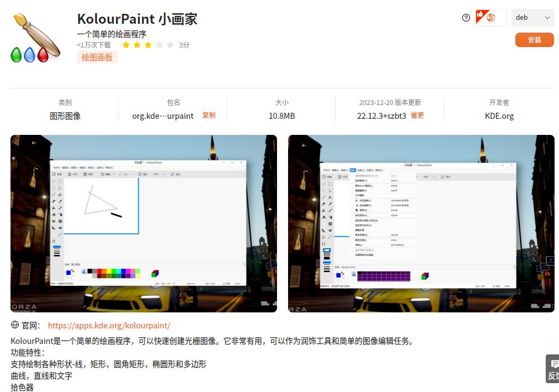Click the package name org.kde···urpaint
This screenshot has width=559, height=392.
click(163, 116)
